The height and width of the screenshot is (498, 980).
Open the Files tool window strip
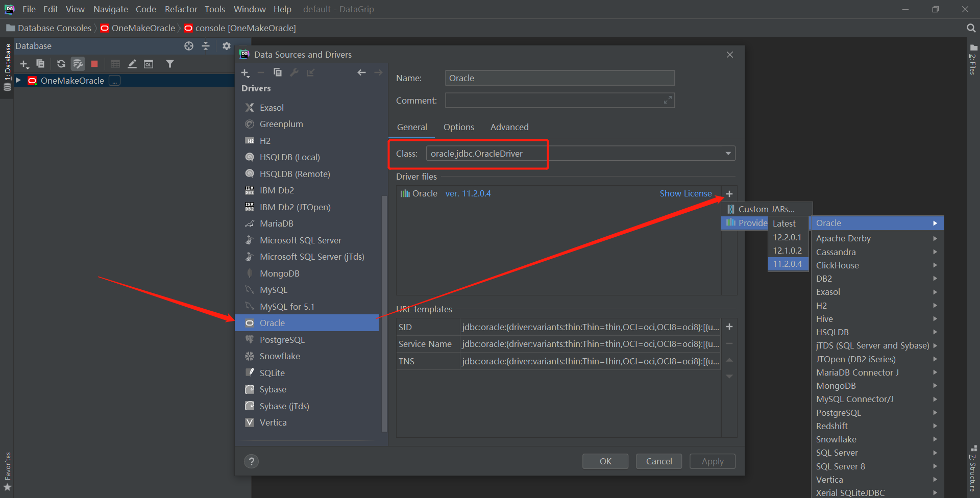pos(973,60)
